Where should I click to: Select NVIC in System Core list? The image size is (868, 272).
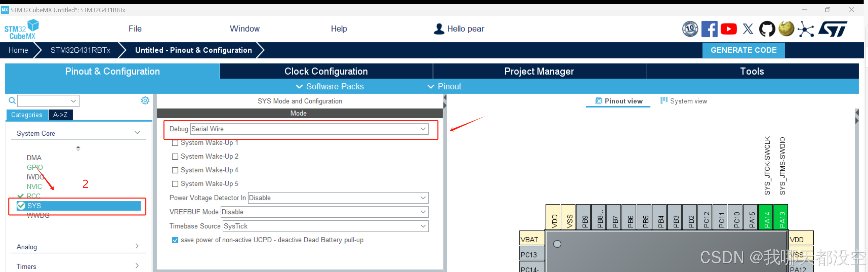[x=34, y=186]
